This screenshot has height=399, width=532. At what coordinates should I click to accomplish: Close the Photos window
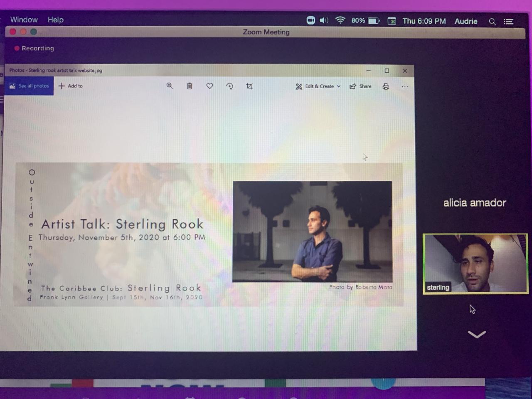point(405,71)
